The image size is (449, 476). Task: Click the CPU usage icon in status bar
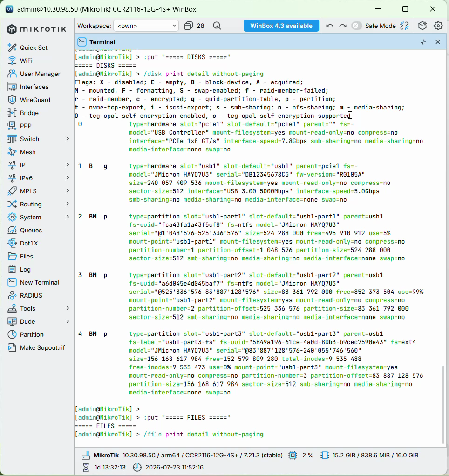pos(293,456)
